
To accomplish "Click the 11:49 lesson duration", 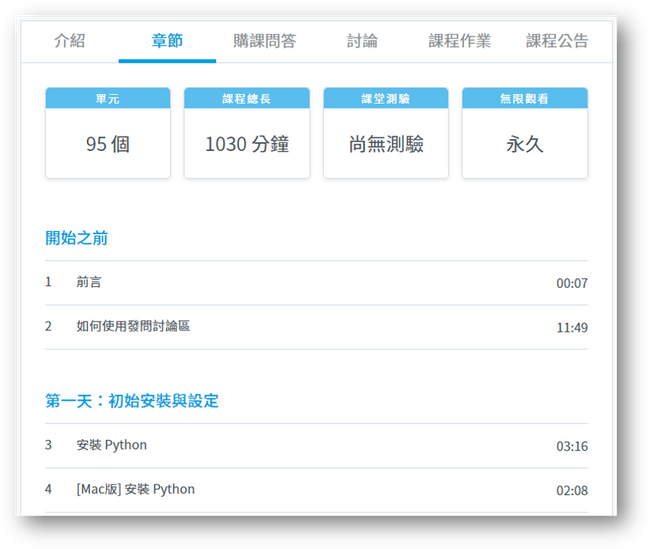I will [x=572, y=327].
